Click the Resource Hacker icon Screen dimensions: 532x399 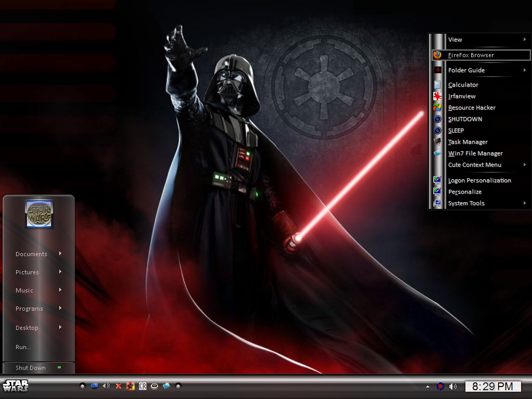437,108
